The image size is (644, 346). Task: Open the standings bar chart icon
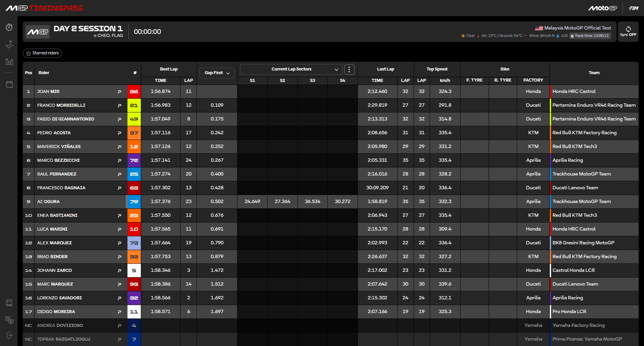9,62
